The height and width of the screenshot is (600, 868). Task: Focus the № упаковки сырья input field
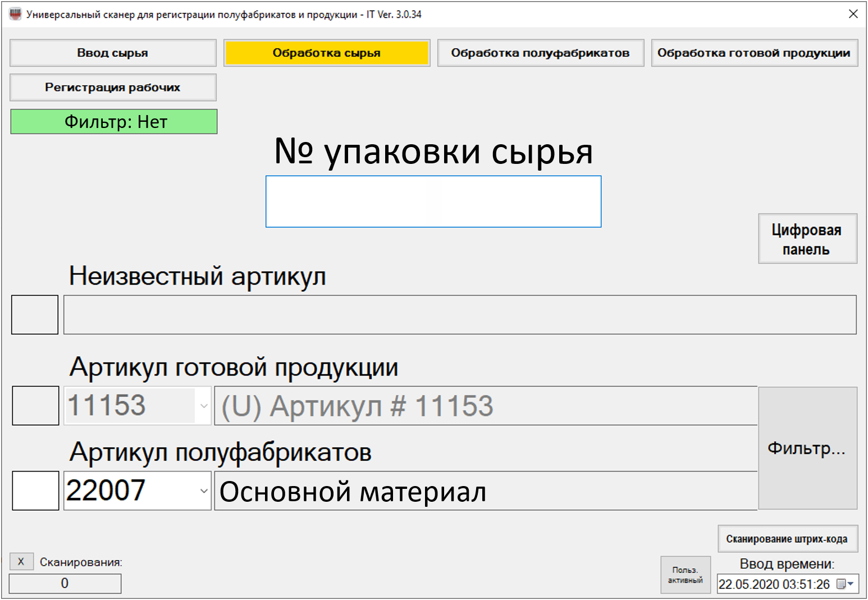click(x=433, y=201)
